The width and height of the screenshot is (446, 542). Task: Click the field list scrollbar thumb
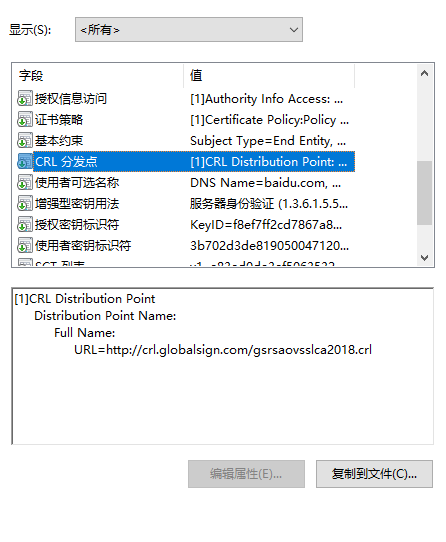425,193
